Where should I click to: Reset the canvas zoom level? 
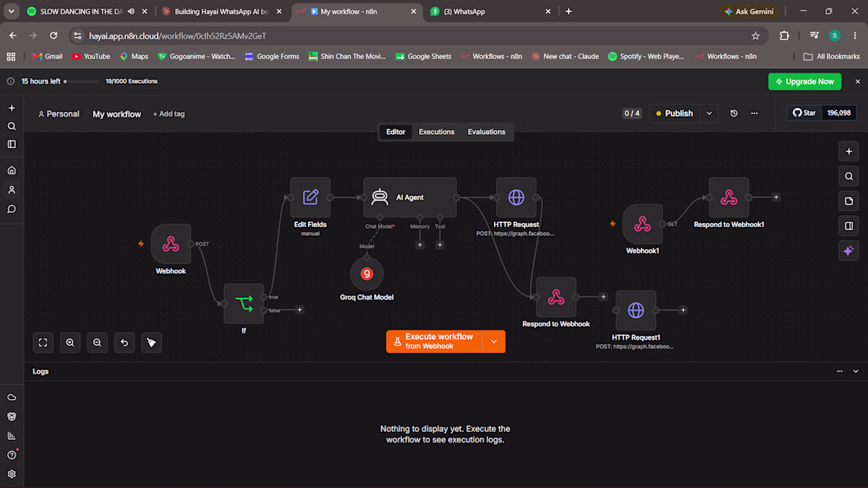(x=124, y=342)
